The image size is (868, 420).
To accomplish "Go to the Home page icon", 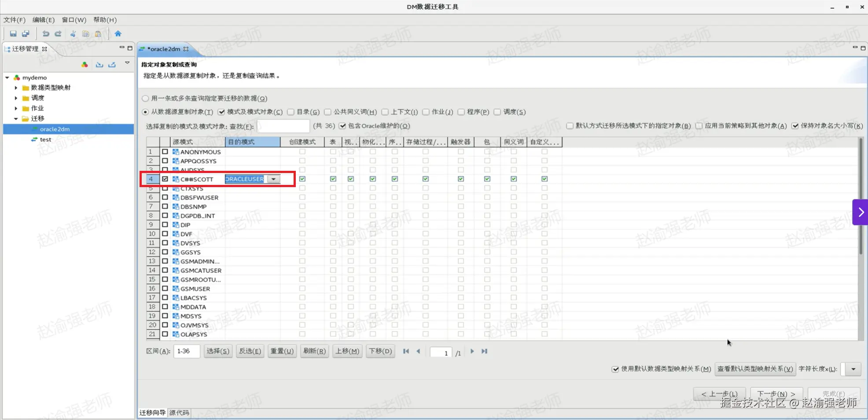I will pyautogui.click(x=118, y=33).
